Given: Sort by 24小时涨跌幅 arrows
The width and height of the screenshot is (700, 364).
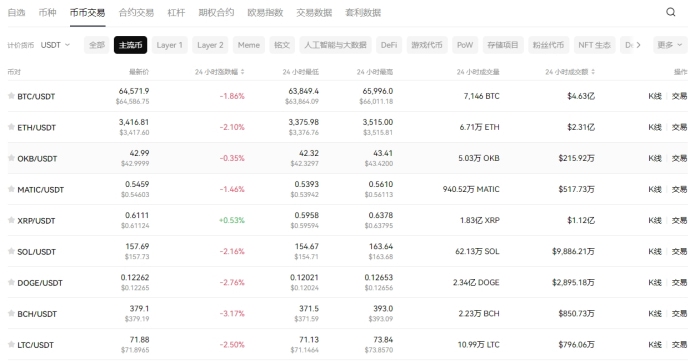Looking at the screenshot, I should click(x=242, y=71).
